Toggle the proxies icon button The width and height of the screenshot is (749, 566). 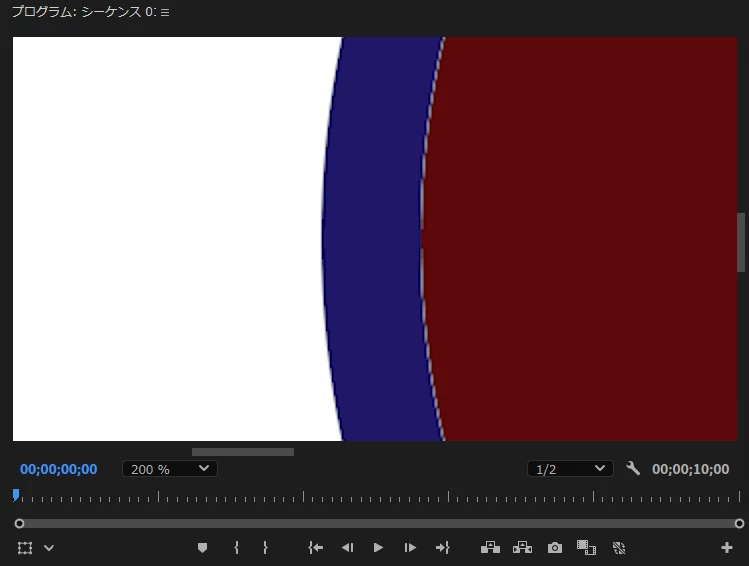pos(619,548)
